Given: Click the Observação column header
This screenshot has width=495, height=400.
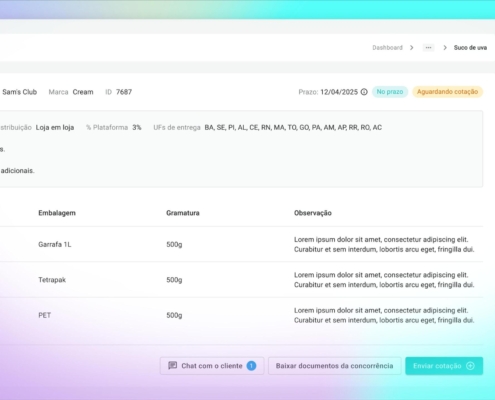Looking at the screenshot, I should pyautogui.click(x=313, y=213).
